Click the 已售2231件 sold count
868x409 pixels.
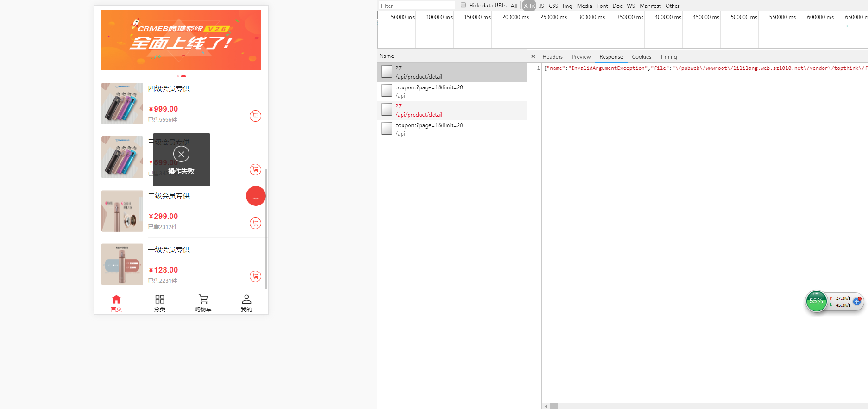163,281
